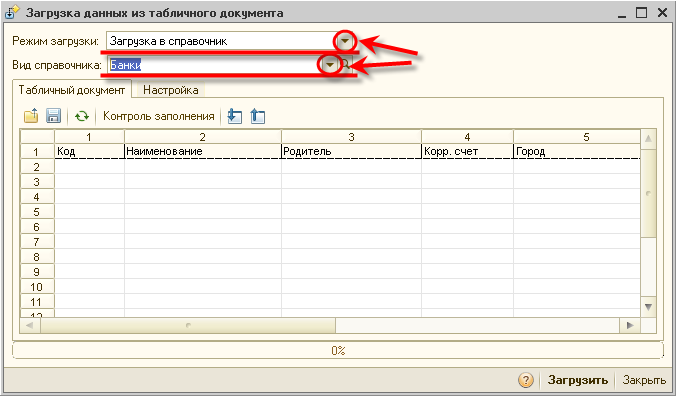Click column header number 5
676x396 pixels.
click(577, 137)
